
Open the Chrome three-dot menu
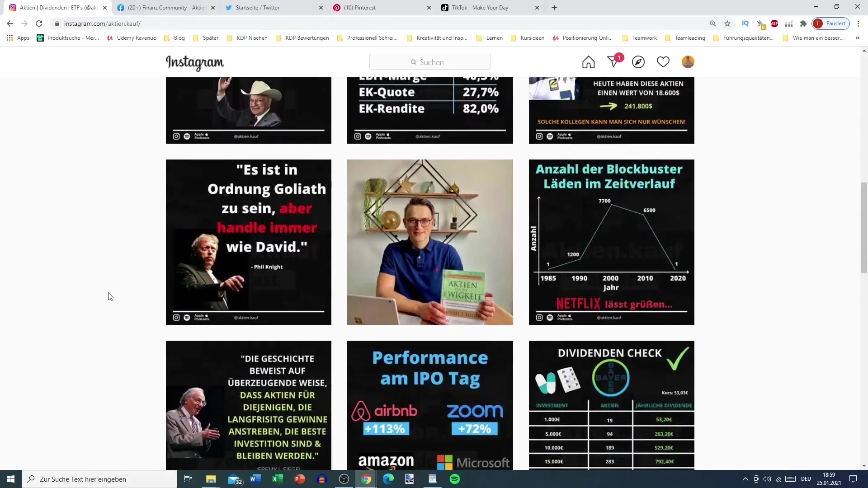tap(858, 23)
